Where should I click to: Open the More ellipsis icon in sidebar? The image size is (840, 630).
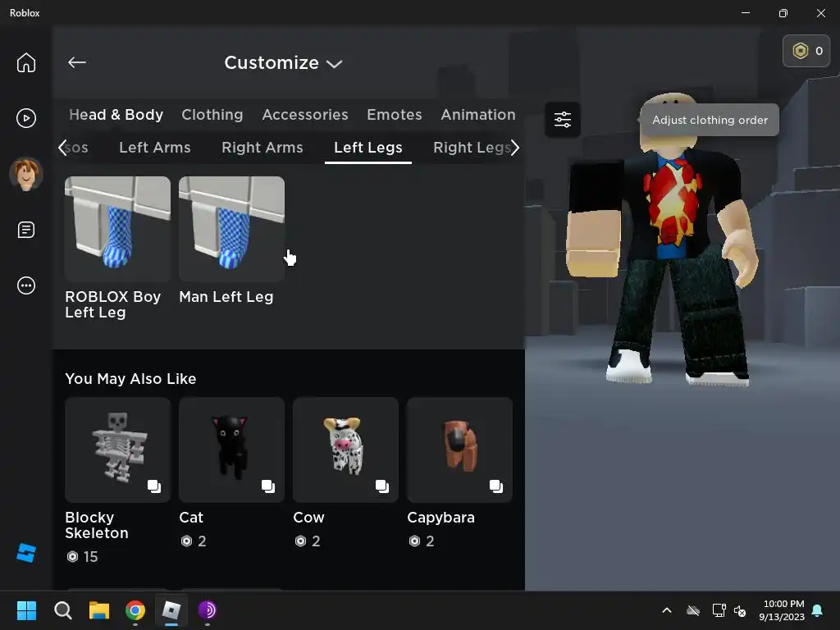click(x=25, y=285)
